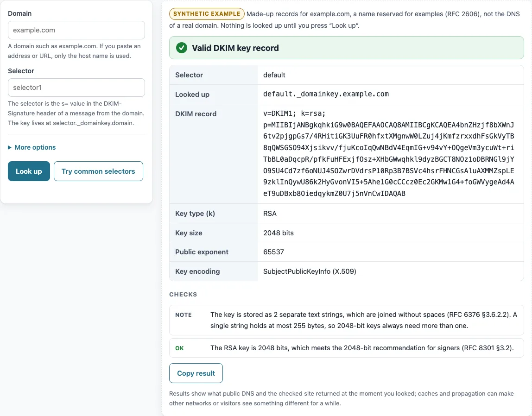The height and width of the screenshot is (416, 532).
Task: Expand the More options disclosure
Action: point(32,147)
